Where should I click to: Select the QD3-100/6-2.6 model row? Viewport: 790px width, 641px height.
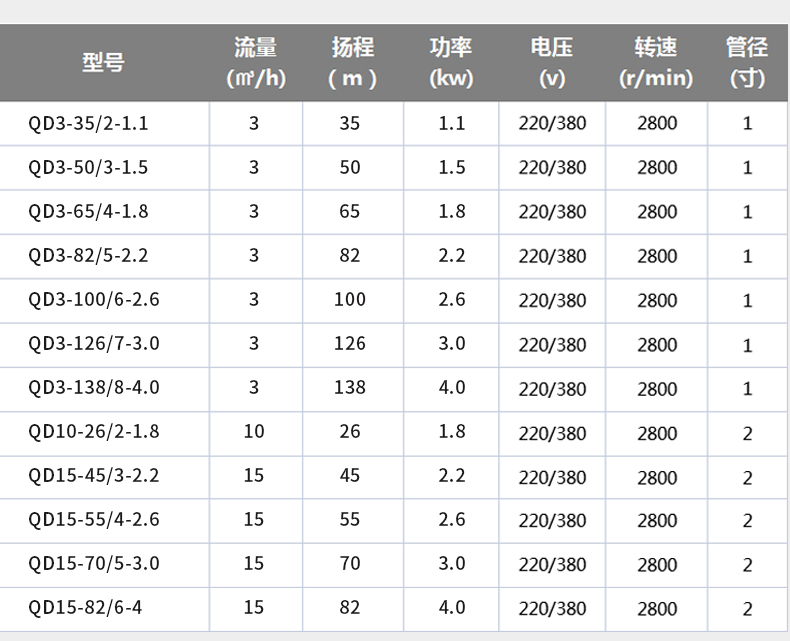(94, 300)
